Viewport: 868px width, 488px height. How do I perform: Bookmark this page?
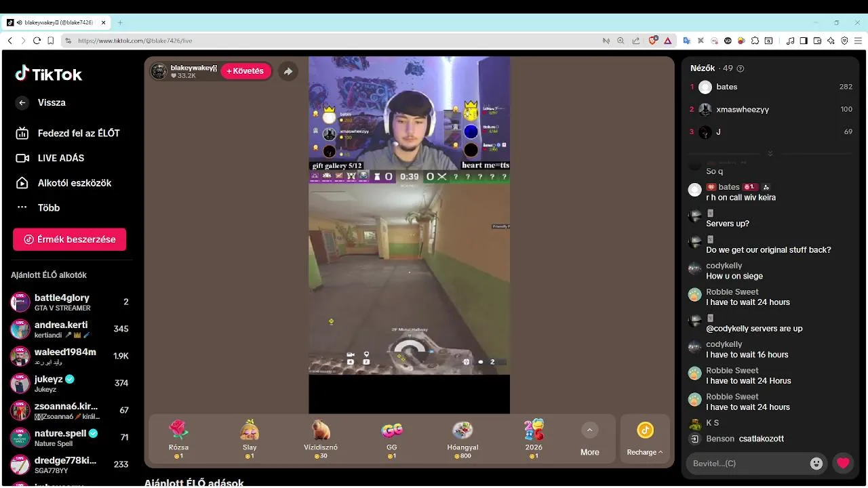[x=50, y=41]
